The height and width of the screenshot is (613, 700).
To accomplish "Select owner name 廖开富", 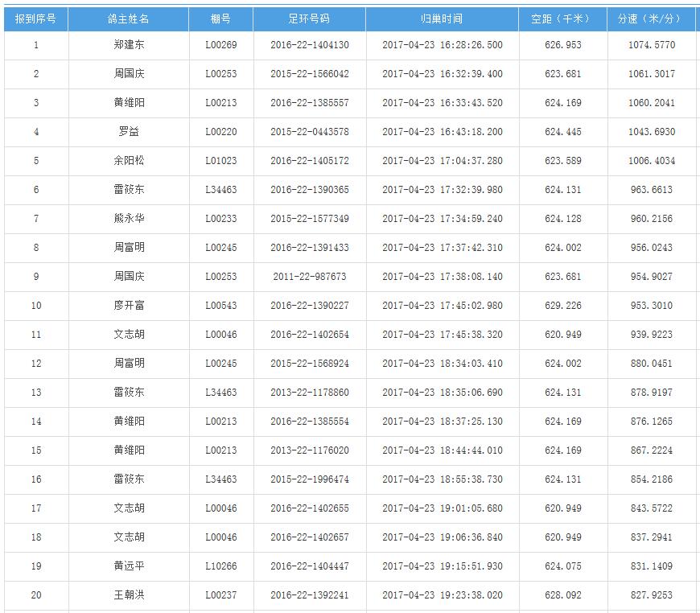I will coord(129,306).
